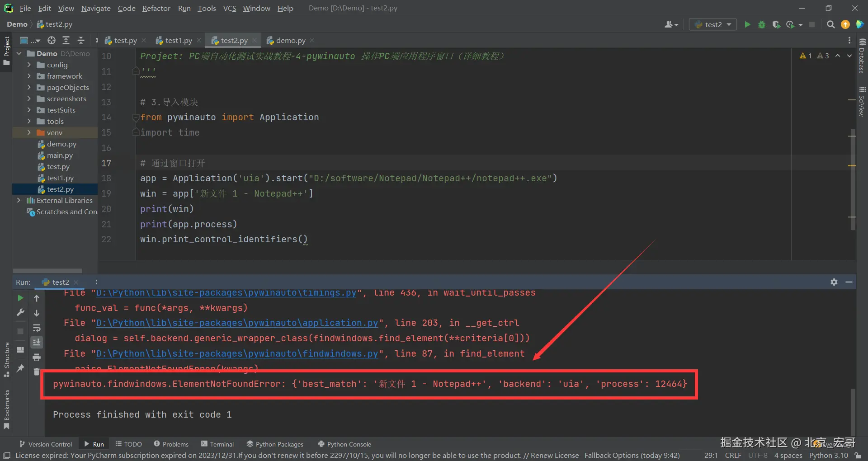The height and width of the screenshot is (461, 868).
Task: Run with coverage shield icon
Action: click(776, 24)
